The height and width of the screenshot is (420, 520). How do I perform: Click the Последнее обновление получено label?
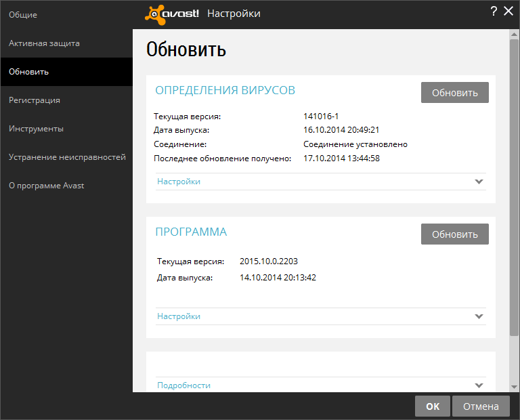click(x=223, y=159)
